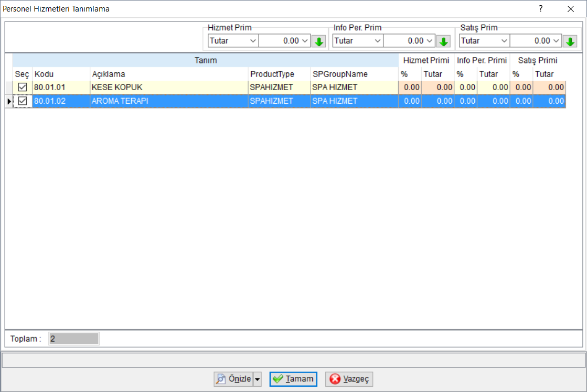Open the Info Per. Prim amount dropdown
The image size is (587, 392).
click(x=430, y=41)
